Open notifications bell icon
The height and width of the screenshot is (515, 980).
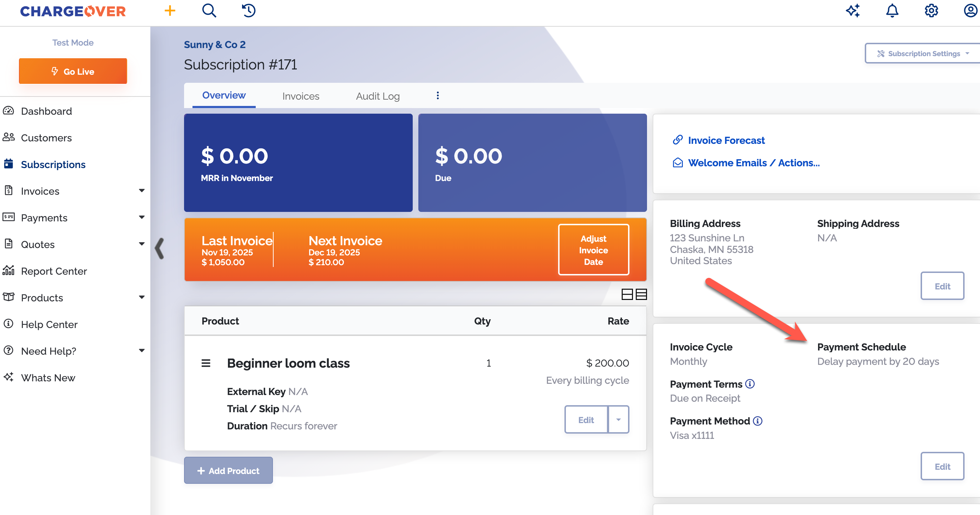(x=892, y=11)
